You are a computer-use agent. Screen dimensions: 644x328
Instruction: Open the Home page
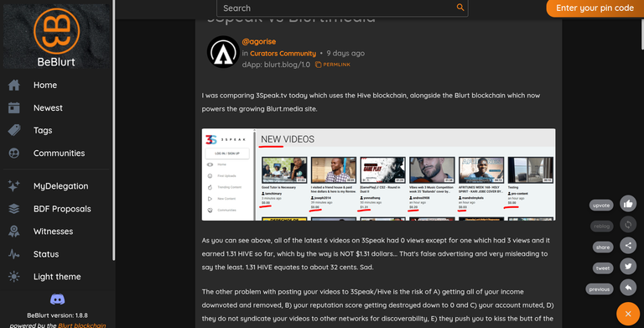(45, 85)
